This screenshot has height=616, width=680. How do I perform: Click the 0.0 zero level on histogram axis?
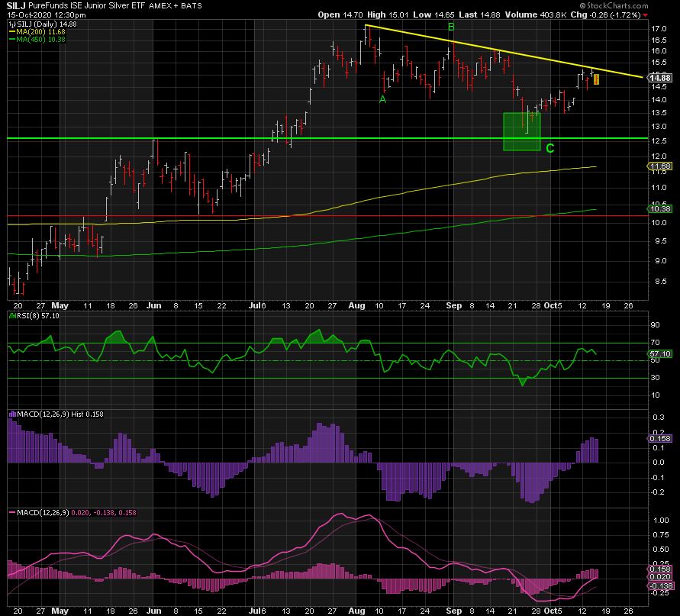[x=659, y=463]
